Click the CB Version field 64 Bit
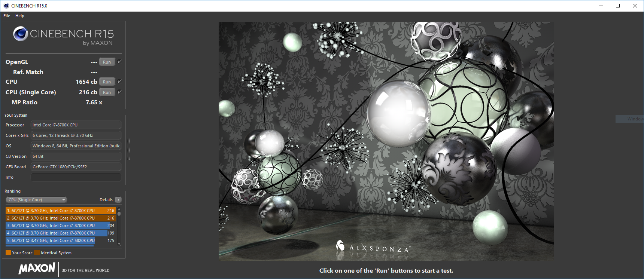Screen dimensions: 644x279 (76, 156)
